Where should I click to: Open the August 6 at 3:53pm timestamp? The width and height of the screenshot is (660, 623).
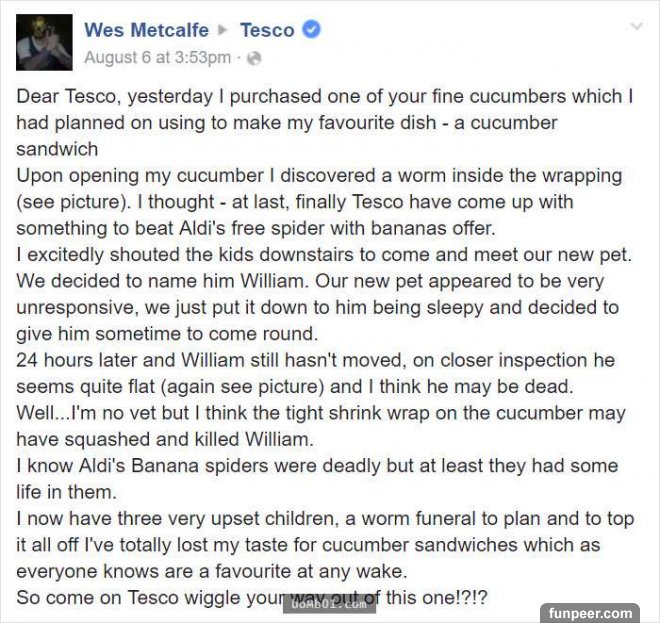157,57
